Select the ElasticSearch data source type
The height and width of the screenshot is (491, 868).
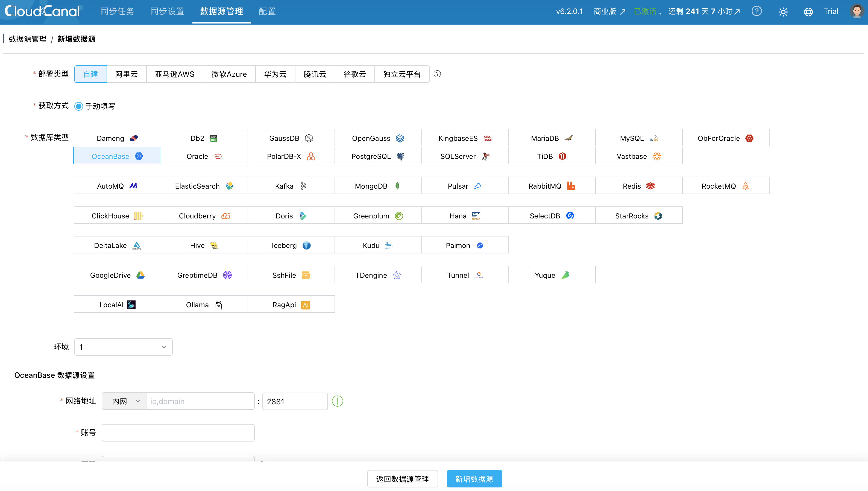[x=204, y=186]
